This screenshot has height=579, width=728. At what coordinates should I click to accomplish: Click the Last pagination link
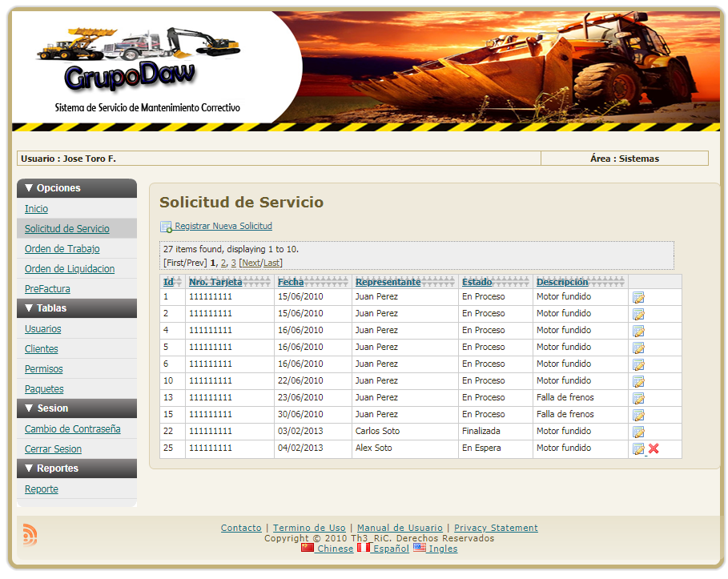coord(271,263)
